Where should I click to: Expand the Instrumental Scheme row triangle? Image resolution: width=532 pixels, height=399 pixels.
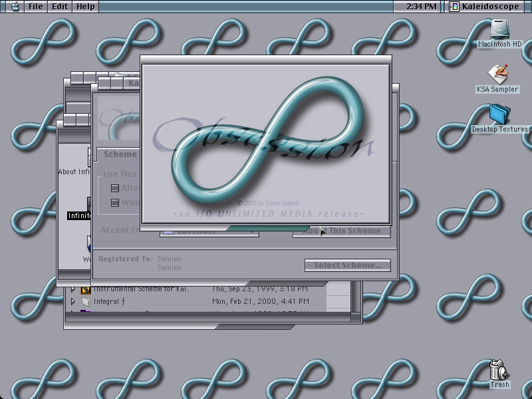click(73, 289)
